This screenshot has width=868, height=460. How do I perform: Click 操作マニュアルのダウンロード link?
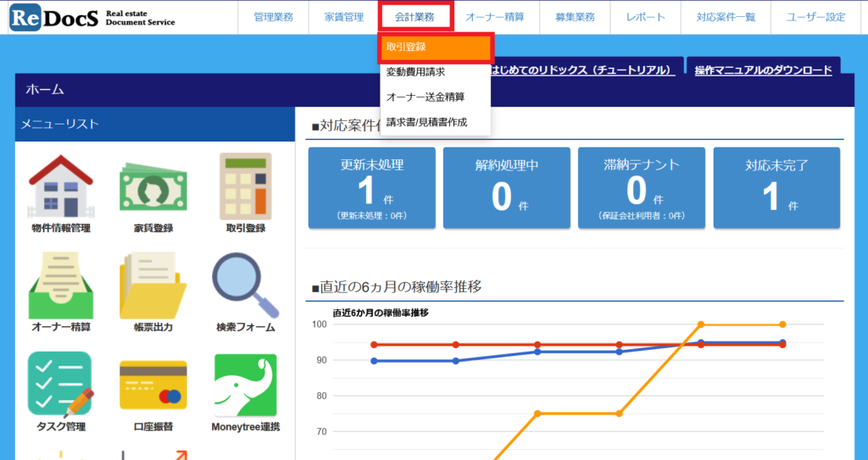click(764, 70)
